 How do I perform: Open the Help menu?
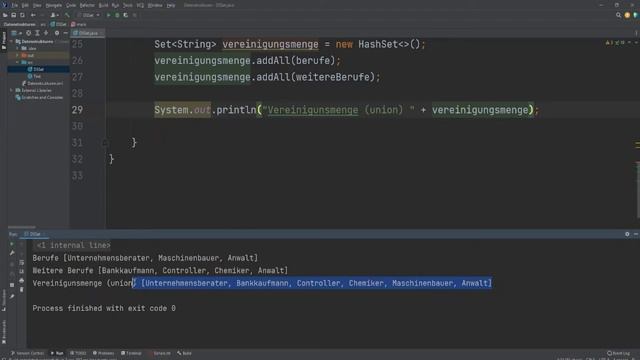[x=171, y=5]
